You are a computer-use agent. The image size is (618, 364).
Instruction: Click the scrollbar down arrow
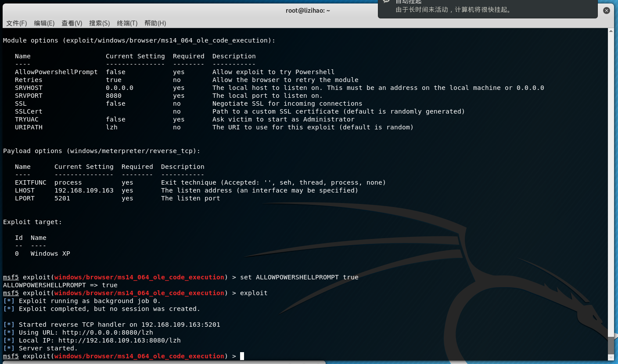tap(611, 357)
